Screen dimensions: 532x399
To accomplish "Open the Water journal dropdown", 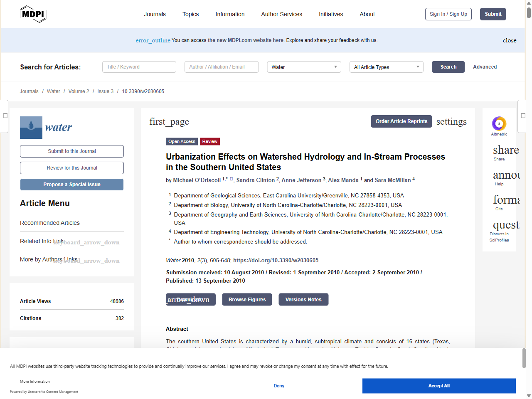I will point(304,67).
